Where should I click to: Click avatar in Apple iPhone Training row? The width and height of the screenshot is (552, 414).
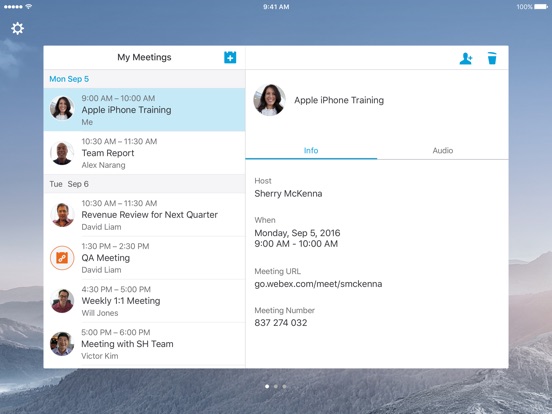[62, 108]
